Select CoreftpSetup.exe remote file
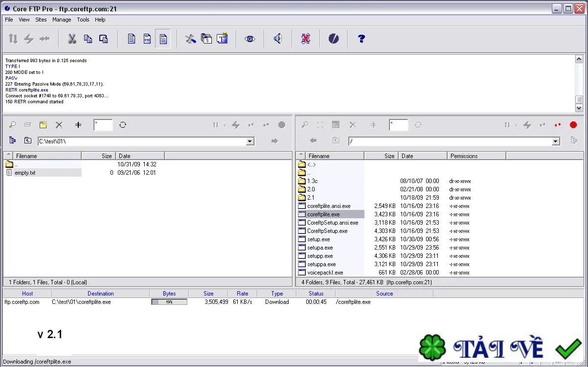The height and width of the screenshot is (367, 588). point(327,231)
